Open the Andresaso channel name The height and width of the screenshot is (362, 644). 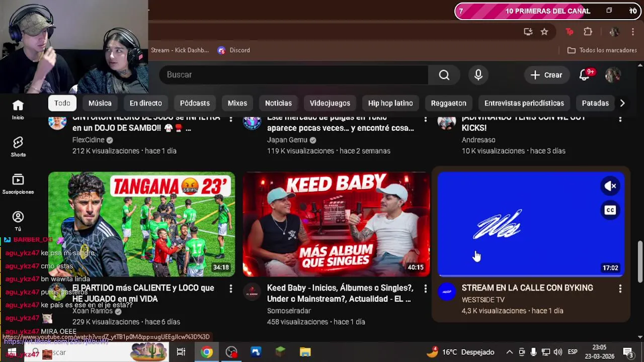tap(478, 140)
